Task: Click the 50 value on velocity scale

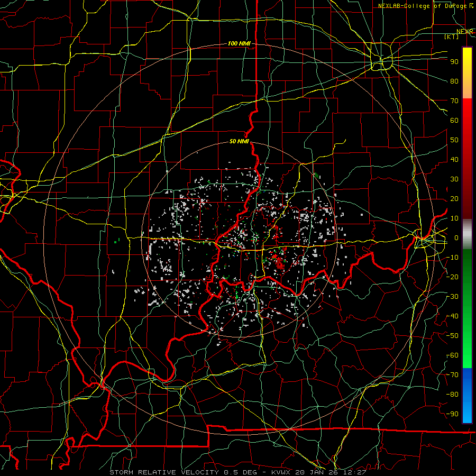Action: (x=454, y=140)
